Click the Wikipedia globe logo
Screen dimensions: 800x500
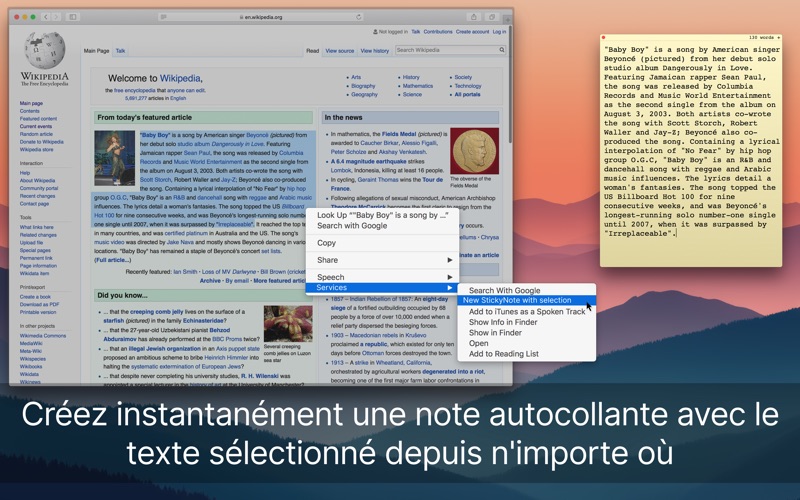click(x=45, y=50)
